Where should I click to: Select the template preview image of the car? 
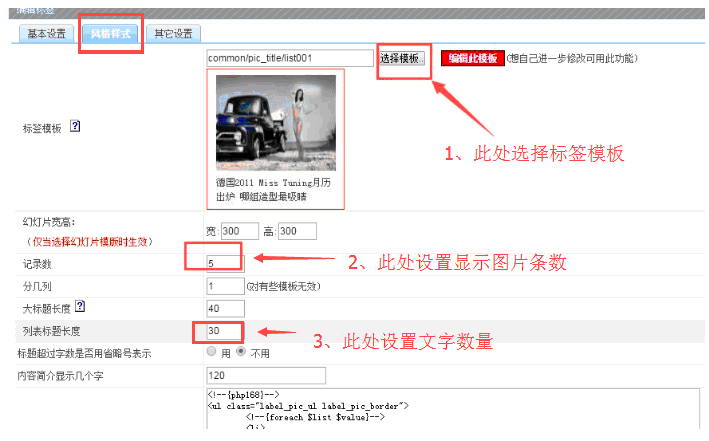pyautogui.click(x=275, y=126)
